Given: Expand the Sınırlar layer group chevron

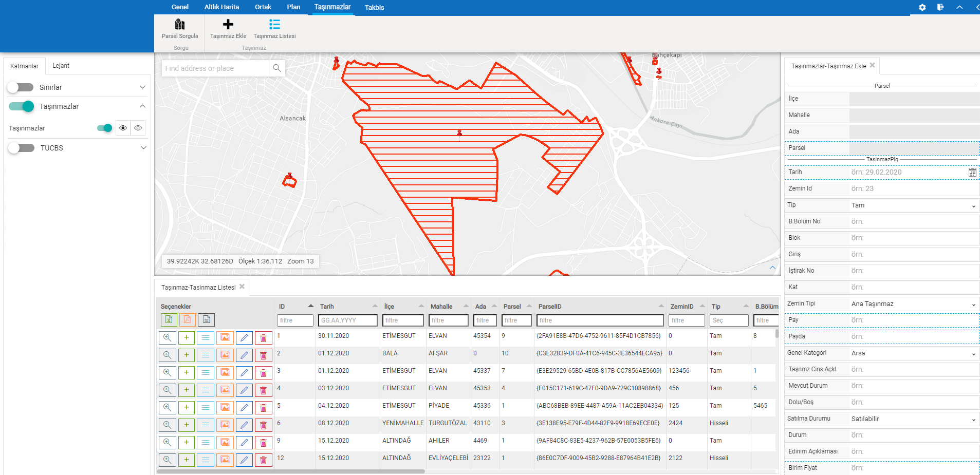Looking at the screenshot, I should (142, 87).
